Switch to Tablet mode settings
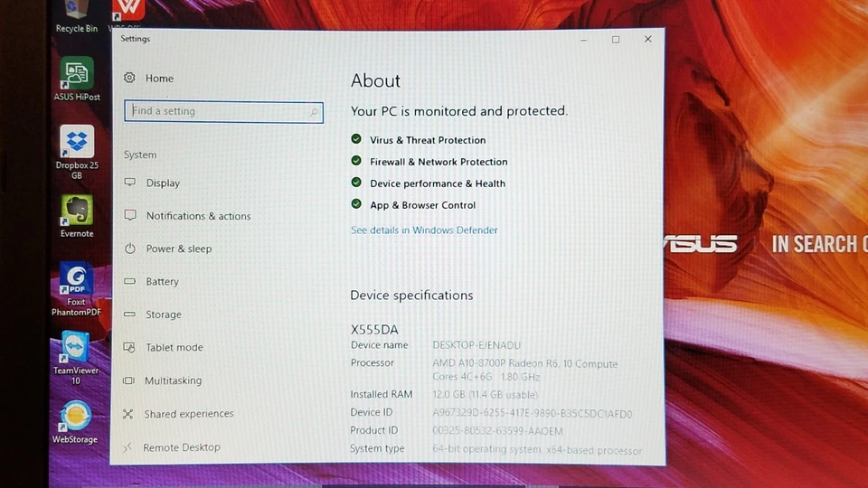The width and height of the screenshot is (868, 488). click(175, 347)
